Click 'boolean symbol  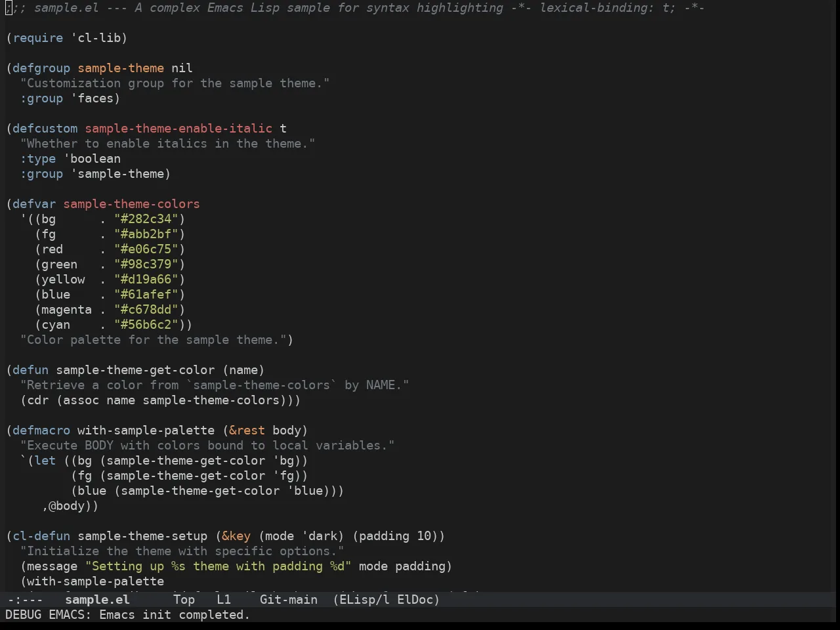tap(92, 159)
